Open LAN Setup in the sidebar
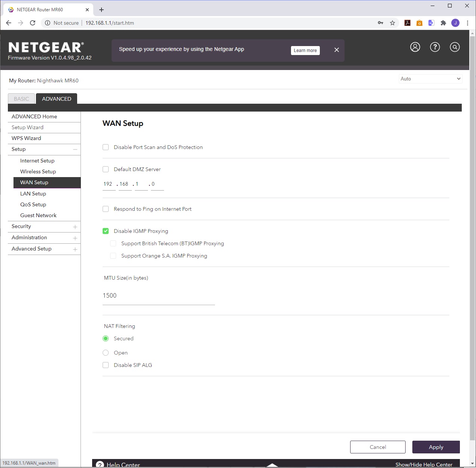 (x=33, y=194)
